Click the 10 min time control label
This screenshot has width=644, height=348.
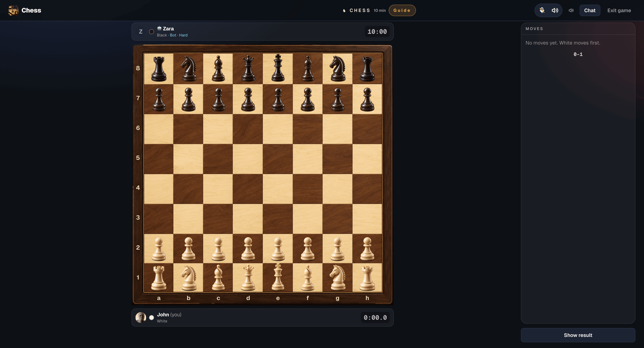pyautogui.click(x=379, y=11)
